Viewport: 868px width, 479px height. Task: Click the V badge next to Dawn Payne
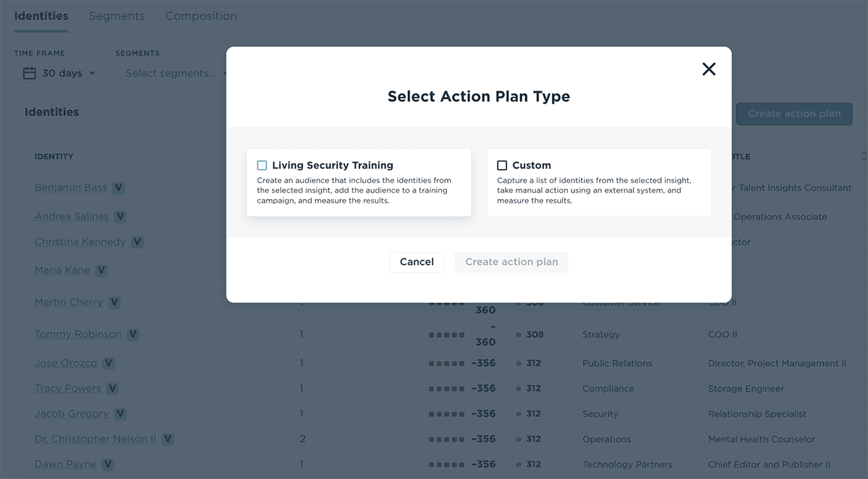[108, 465]
